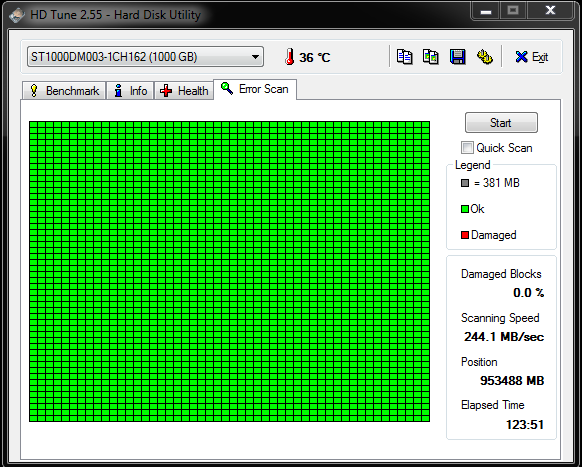Click the Damaged Blocks label
582x467 pixels.
501,274
